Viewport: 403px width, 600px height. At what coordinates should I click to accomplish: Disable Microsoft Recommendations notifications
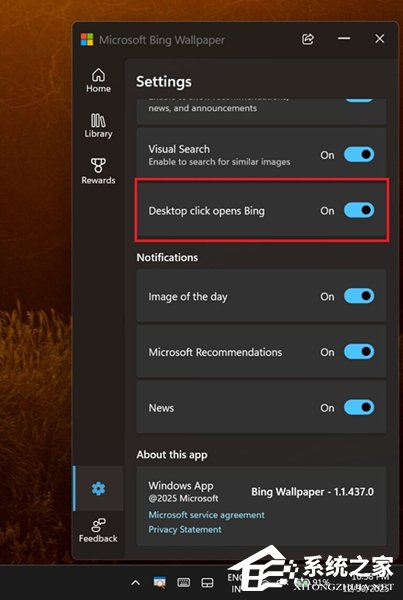click(x=359, y=352)
